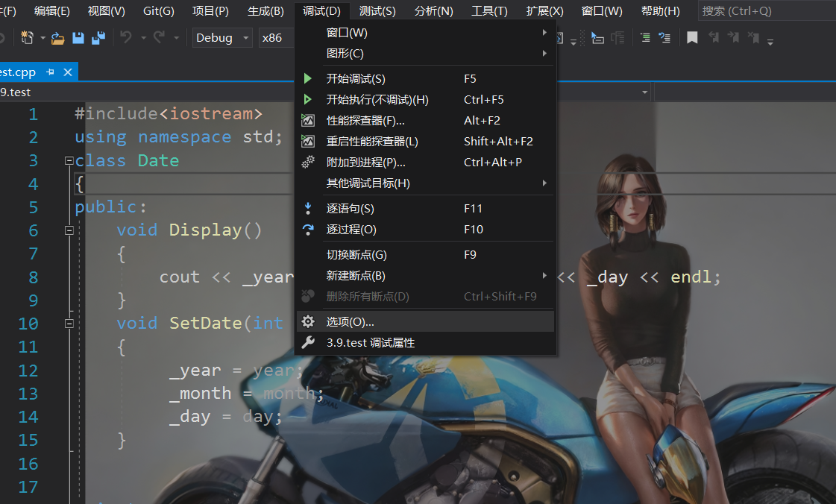Open the 工具 menu

[489, 10]
